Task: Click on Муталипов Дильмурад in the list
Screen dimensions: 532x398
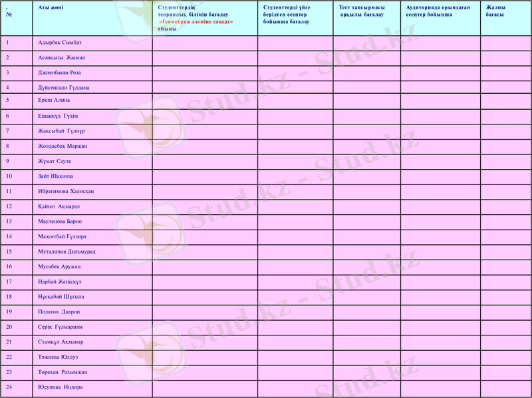Action: [66, 252]
